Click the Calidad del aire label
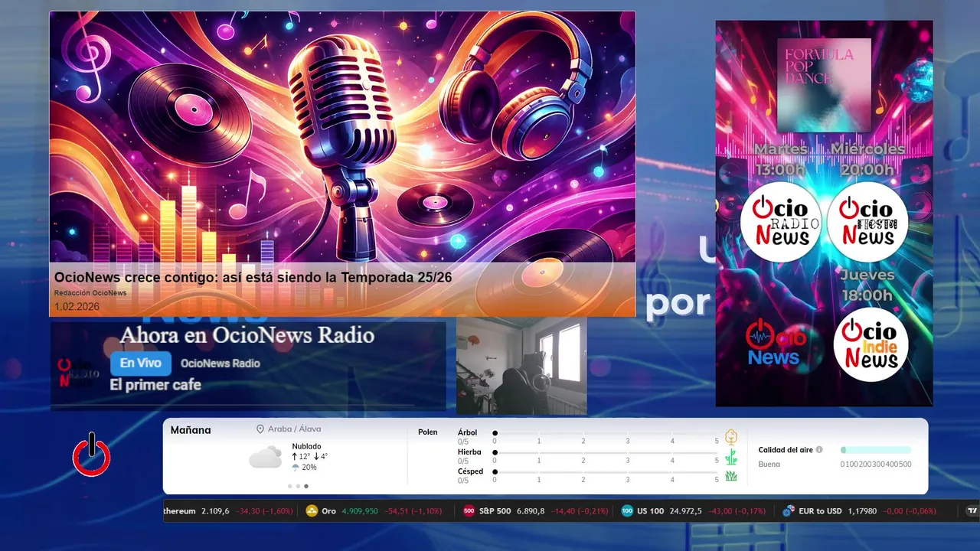980x551 pixels. click(x=786, y=450)
